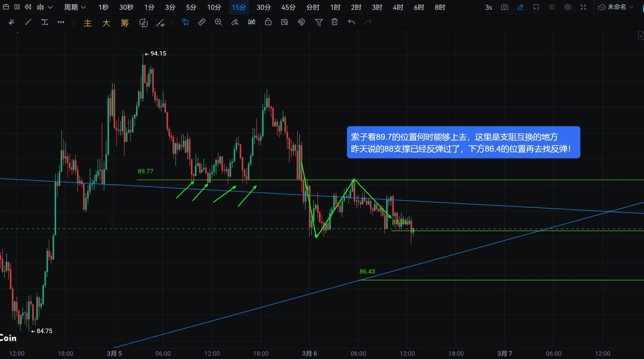Toggle the blue drawing pencil mode
Image resolution: width=644 pixels, height=359 pixels.
coord(520,7)
